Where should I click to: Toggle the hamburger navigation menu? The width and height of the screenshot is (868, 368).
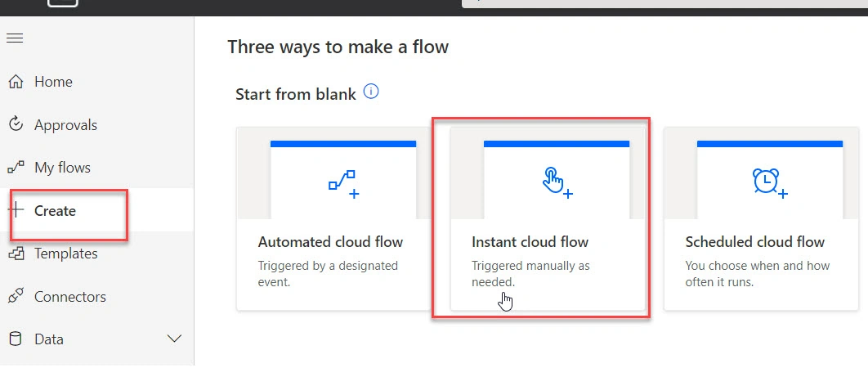pyautogui.click(x=15, y=38)
